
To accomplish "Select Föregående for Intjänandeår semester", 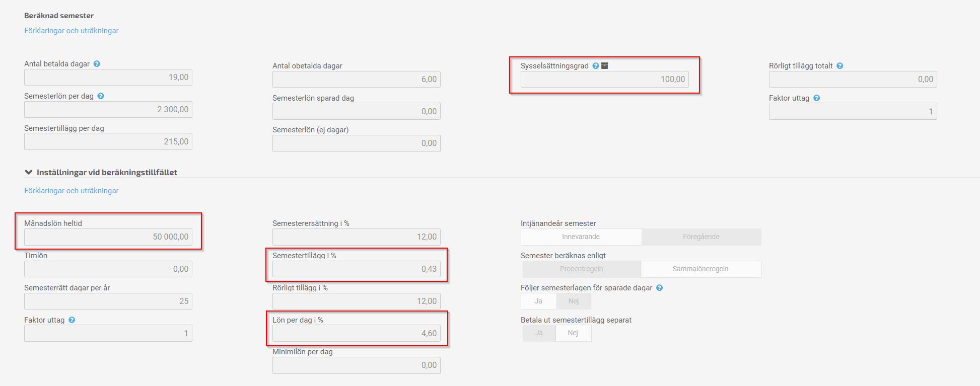I will point(702,237).
